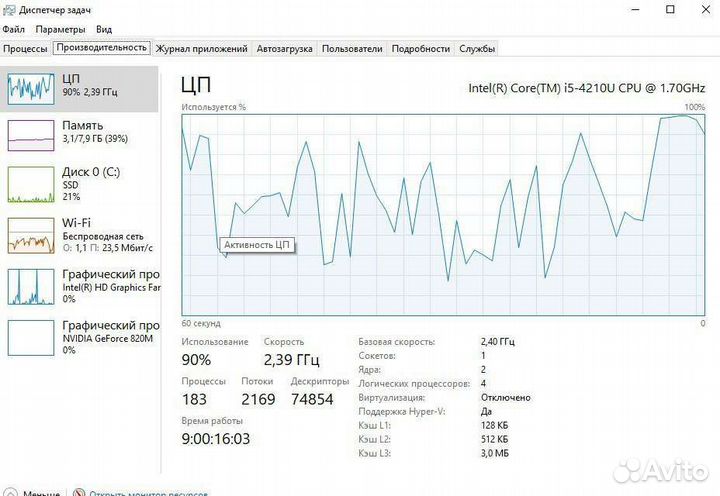Click the Кэш L1 128 КБ value
The width and height of the screenshot is (720, 496).
(x=495, y=425)
